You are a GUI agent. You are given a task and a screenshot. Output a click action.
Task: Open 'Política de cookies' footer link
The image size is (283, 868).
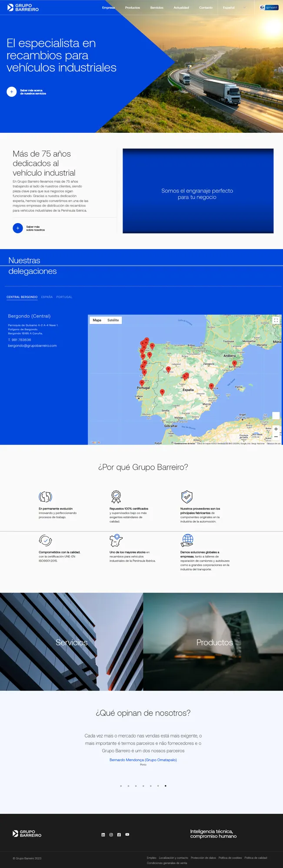(230, 858)
